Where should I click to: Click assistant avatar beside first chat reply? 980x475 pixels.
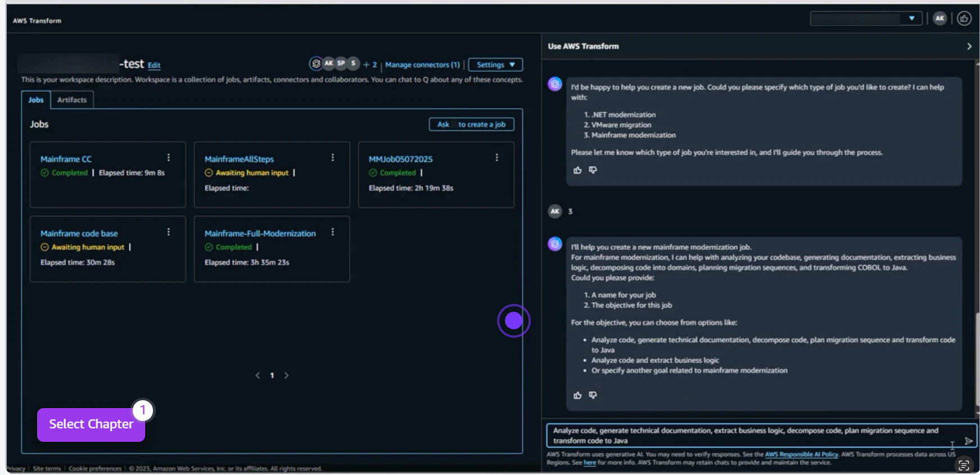tap(555, 84)
